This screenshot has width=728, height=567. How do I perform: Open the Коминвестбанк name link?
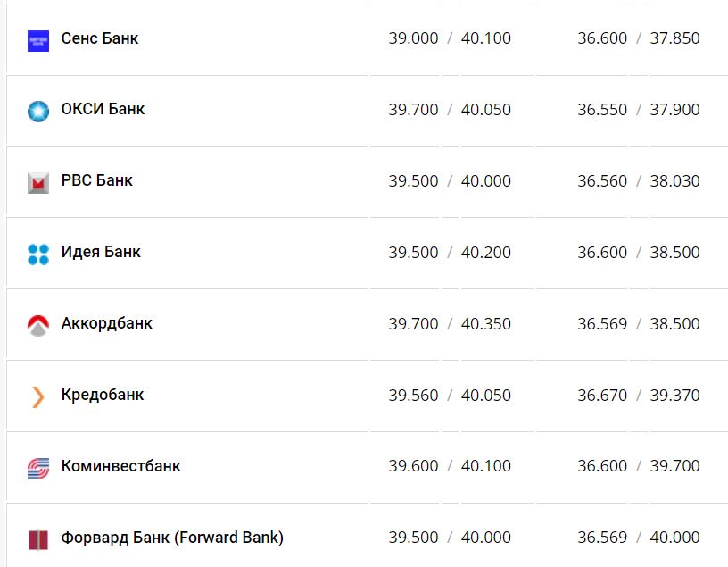click(x=120, y=466)
